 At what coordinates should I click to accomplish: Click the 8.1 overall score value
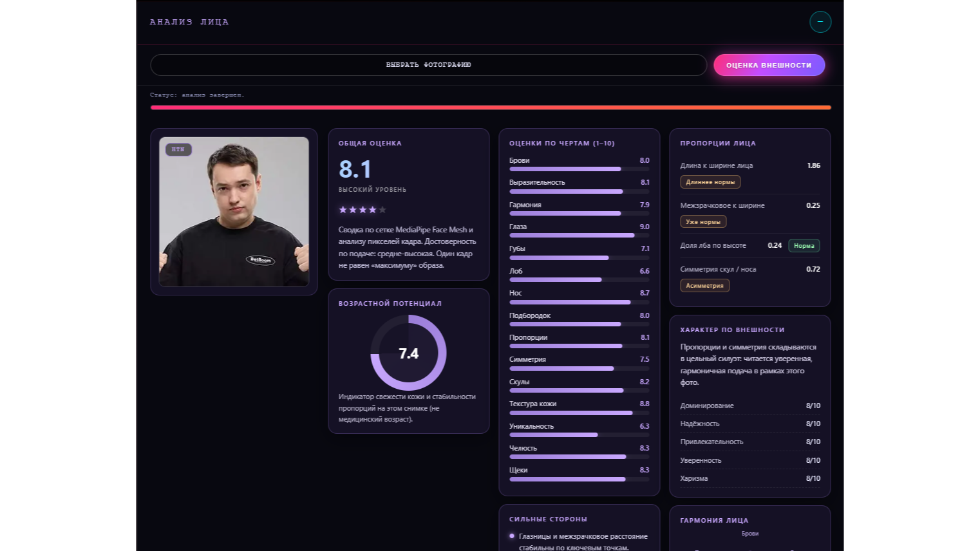[355, 169]
